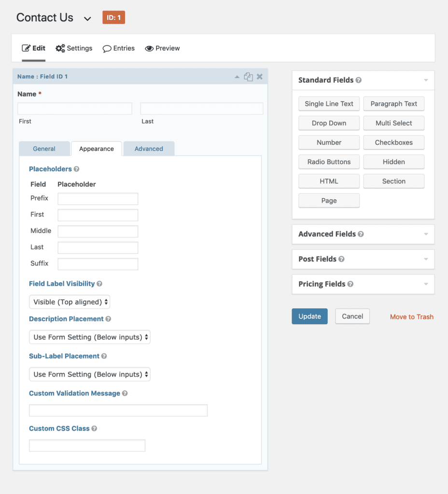Screen dimensions: 448x494
Task: Open the Entries menu item
Action: point(119,49)
